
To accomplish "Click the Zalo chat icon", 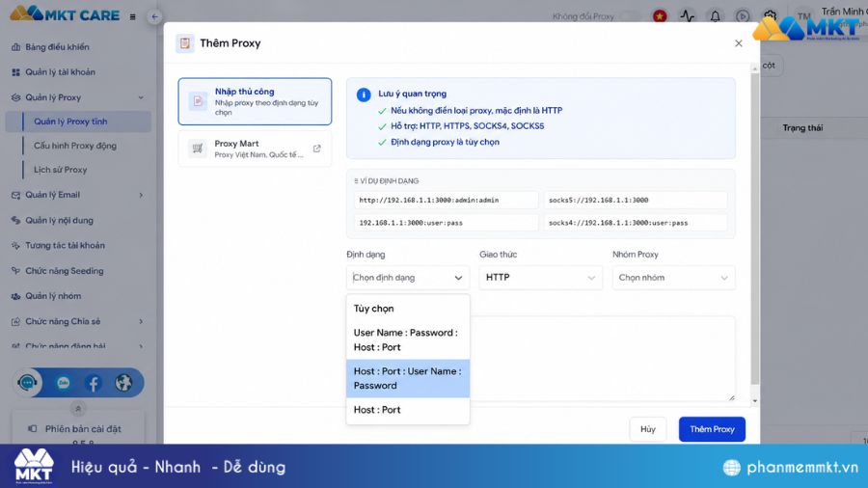I will pos(63,382).
